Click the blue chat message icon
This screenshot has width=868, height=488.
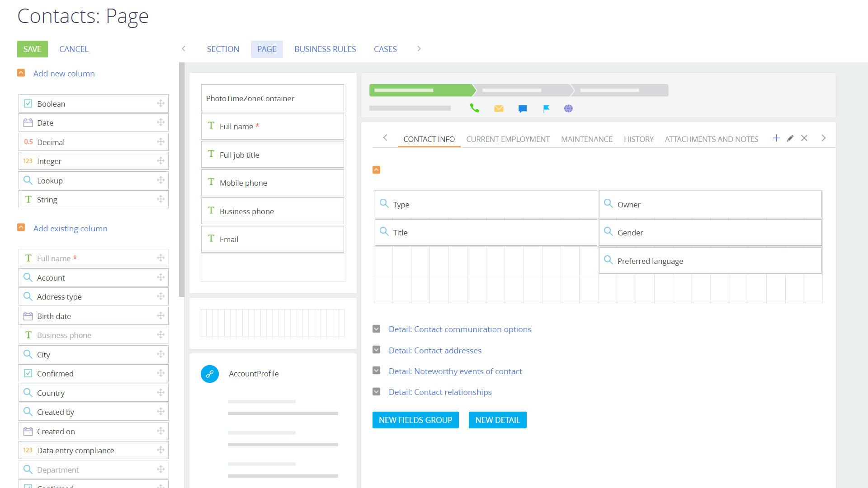point(523,108)
